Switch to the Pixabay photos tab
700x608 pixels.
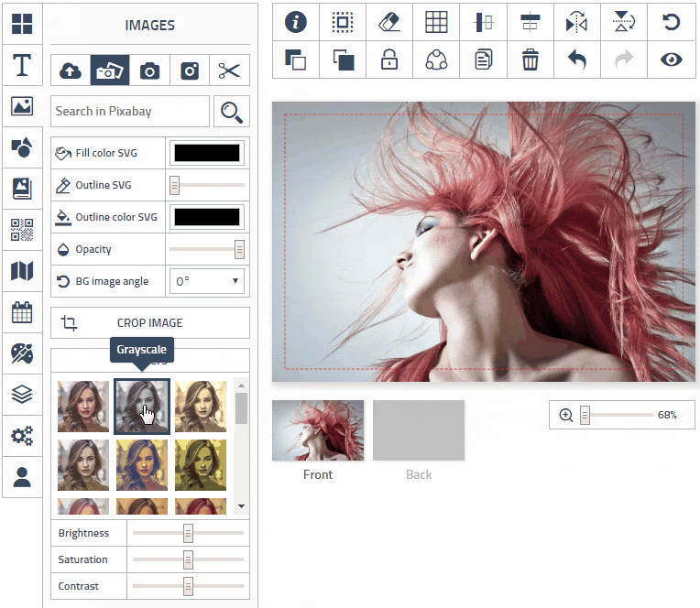pos(109,71)
